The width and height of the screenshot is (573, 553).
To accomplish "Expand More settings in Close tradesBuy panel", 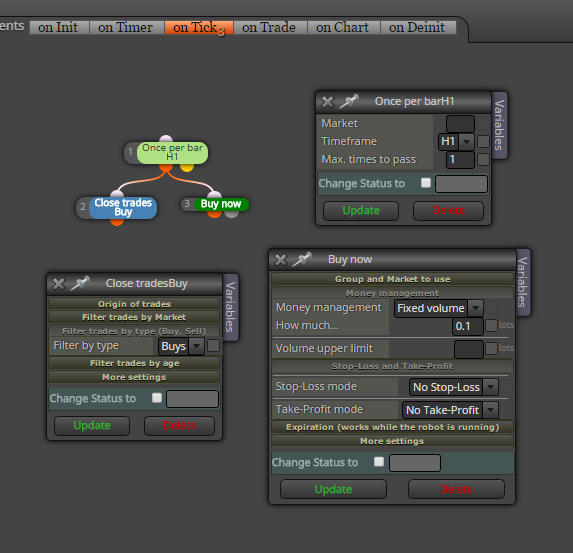I will (x=134, y=377).
